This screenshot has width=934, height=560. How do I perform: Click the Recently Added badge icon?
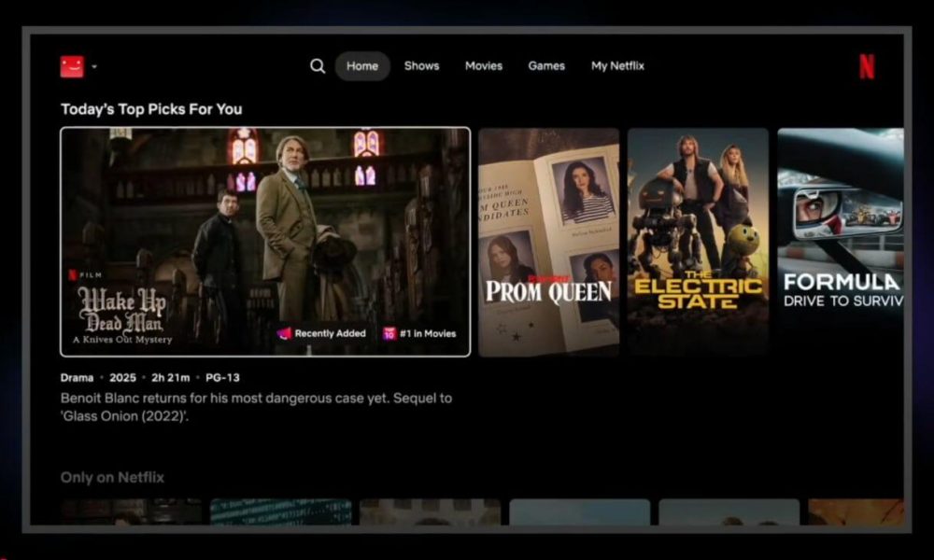coord(284,333)
